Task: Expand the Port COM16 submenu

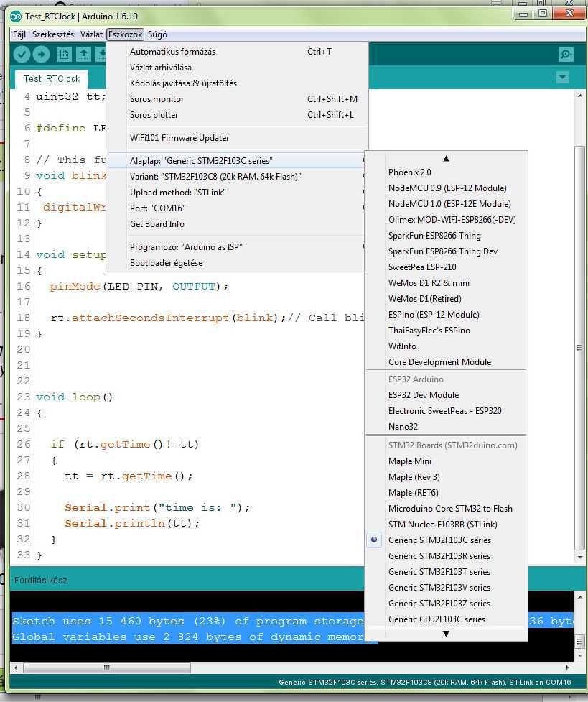Action: pyautogui.click(x=236, y=208)
